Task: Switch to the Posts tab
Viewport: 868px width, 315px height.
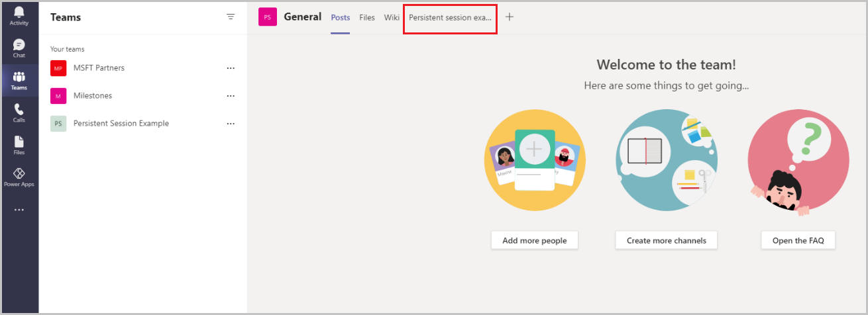Action: click(341, 18)
